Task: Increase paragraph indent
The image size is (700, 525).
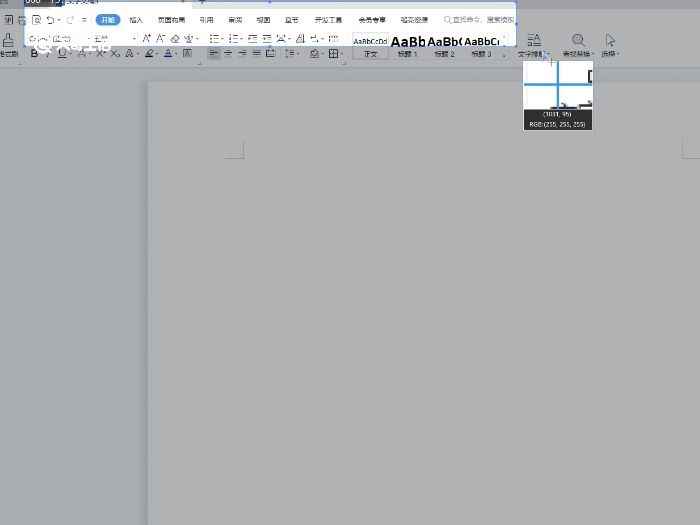Action: click(x=267, y=39)
